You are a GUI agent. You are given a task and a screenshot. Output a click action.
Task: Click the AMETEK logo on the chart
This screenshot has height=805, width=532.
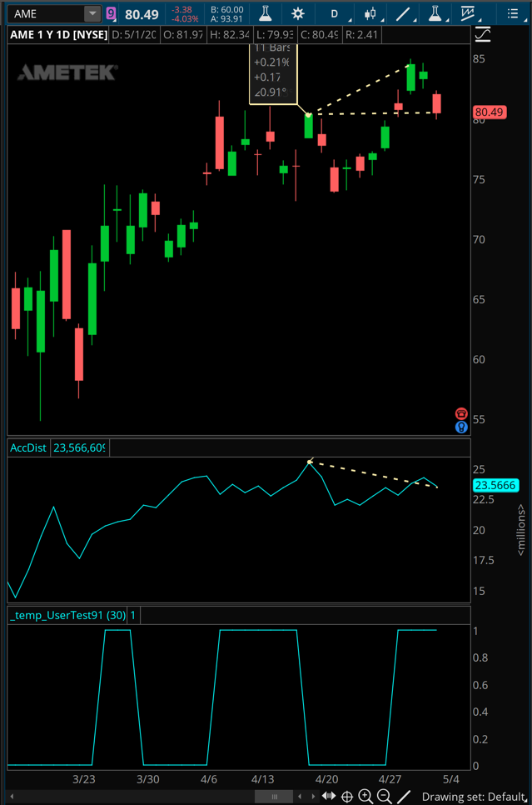(x=67, y=72)
